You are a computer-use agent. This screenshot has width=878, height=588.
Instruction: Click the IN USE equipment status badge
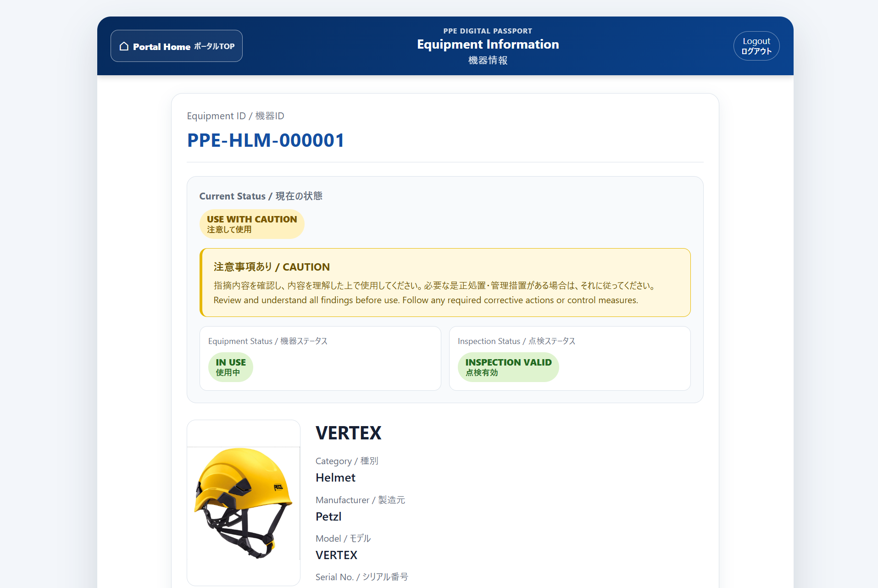(231, 367)
